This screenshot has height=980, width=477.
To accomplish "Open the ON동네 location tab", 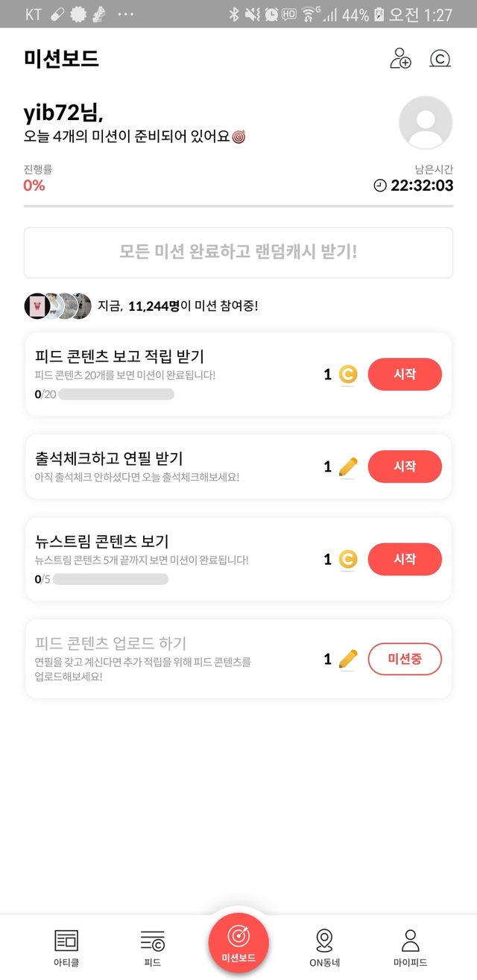I will tap(324, 946).
